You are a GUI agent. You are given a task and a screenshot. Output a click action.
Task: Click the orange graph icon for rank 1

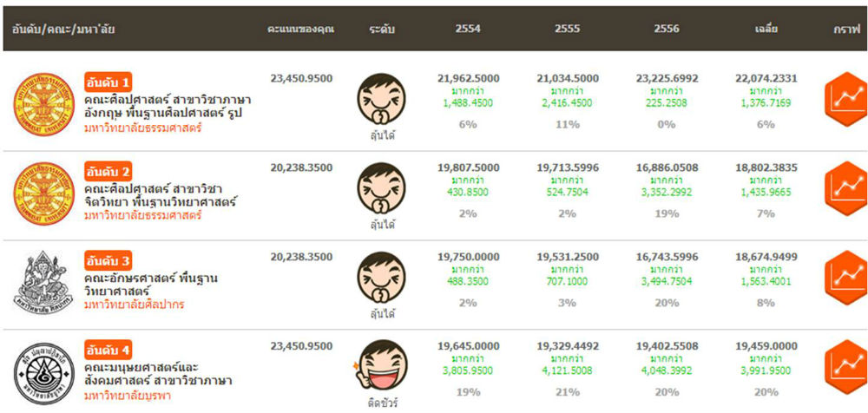click(x=843, y=101)
